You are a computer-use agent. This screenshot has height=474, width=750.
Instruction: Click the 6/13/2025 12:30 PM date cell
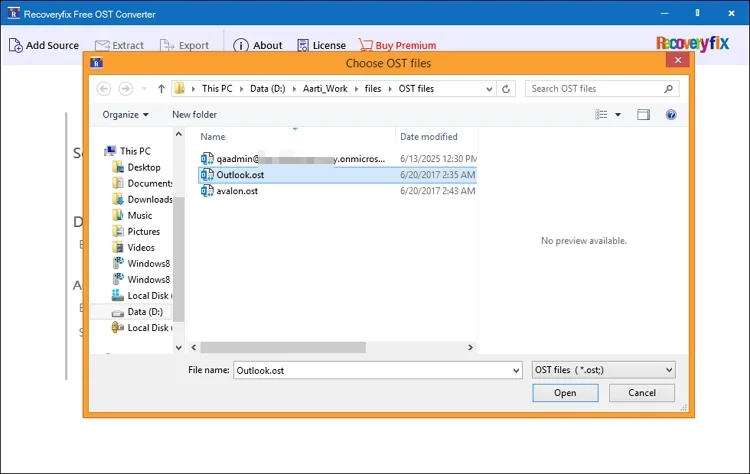point(438,159)
